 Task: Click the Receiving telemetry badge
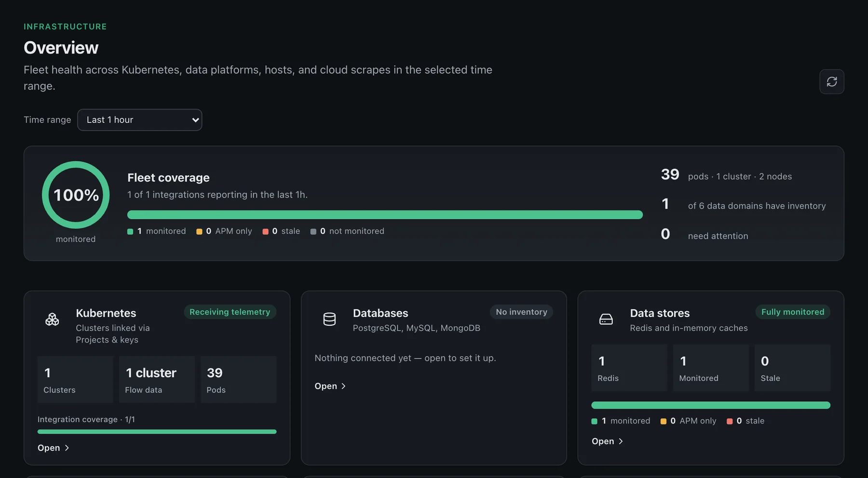click(x=230, y=312)
